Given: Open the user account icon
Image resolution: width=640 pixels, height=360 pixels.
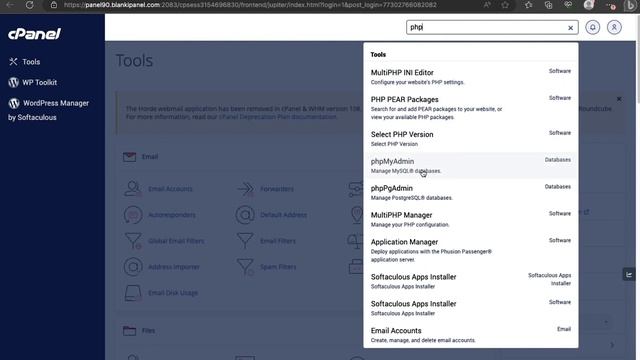Looking at the screenshot, I should [614, 27].
